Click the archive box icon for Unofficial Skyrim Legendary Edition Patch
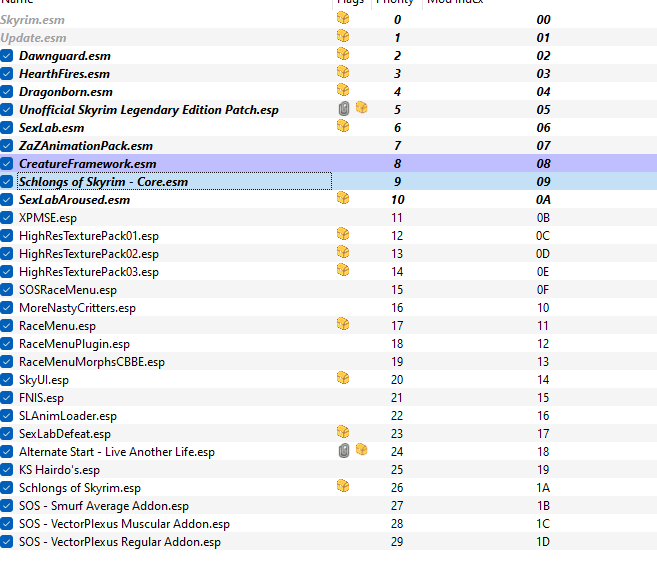Viewport: 657px width, 570px height. (362, 108)
